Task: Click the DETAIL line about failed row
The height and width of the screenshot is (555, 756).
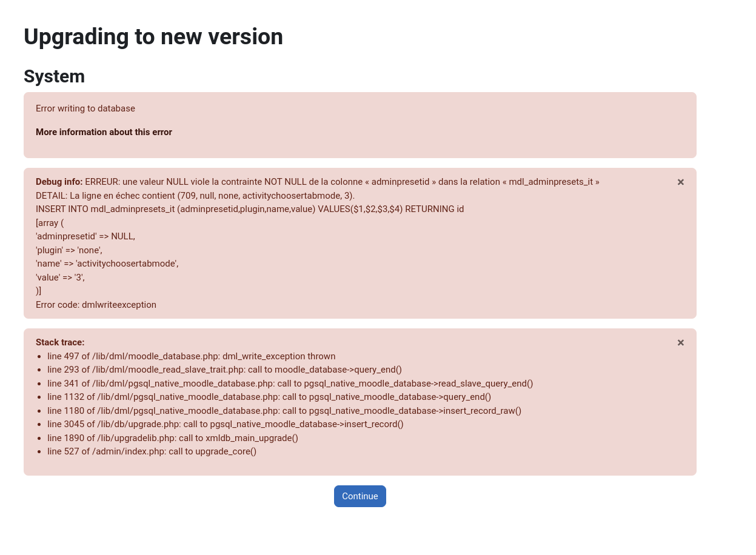Action: pos(195,196)
